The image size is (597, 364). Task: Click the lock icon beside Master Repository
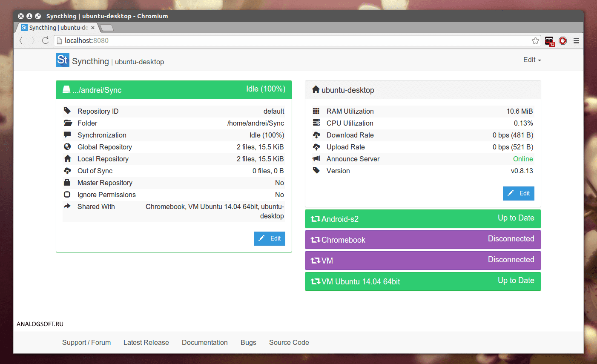tap(67, 183)
